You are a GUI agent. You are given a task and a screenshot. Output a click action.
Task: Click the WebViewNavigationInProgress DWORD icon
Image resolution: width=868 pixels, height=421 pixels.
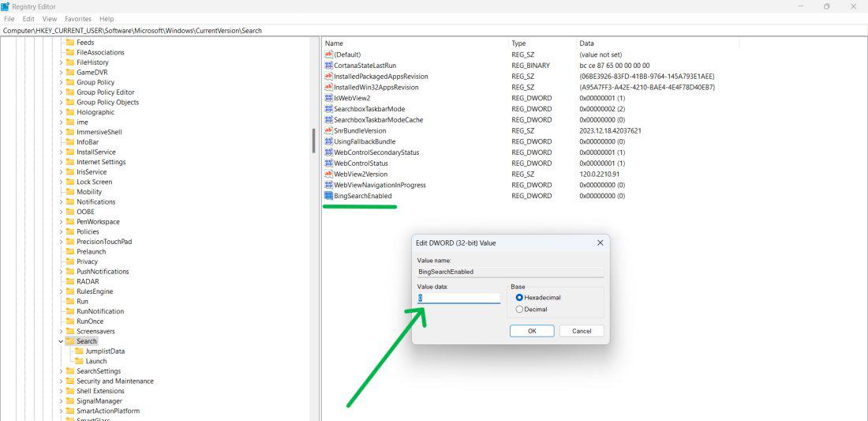328,185
